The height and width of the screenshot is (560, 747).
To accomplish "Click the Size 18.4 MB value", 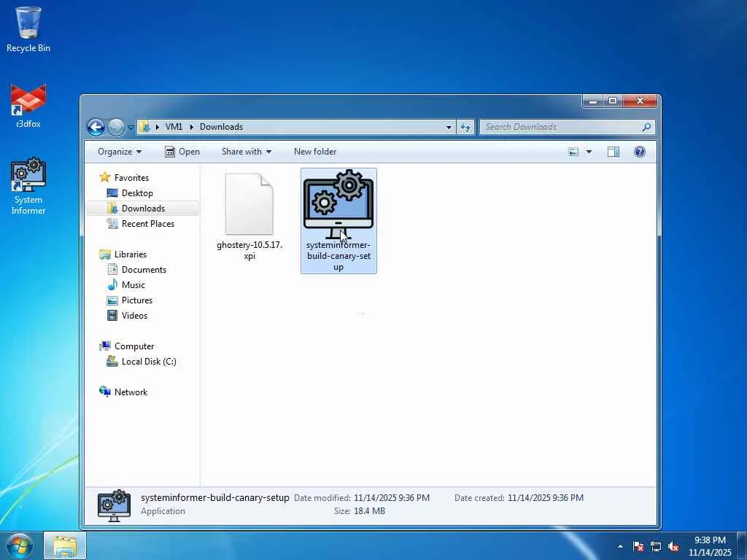I will 369,511.
